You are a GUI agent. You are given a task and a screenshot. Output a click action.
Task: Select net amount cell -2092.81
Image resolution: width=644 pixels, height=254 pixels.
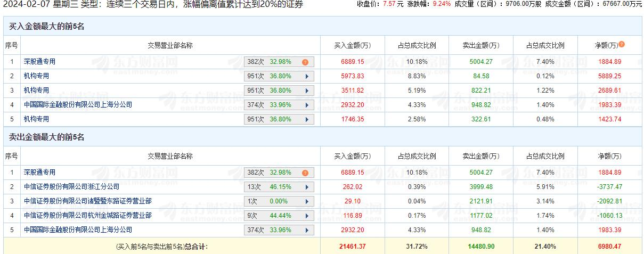click(610, 201)
